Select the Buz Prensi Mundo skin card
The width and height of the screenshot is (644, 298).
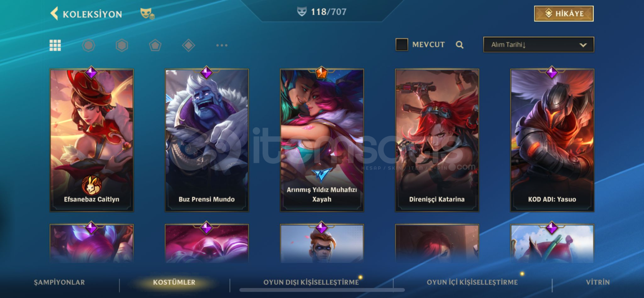click(x=207, y=140)
